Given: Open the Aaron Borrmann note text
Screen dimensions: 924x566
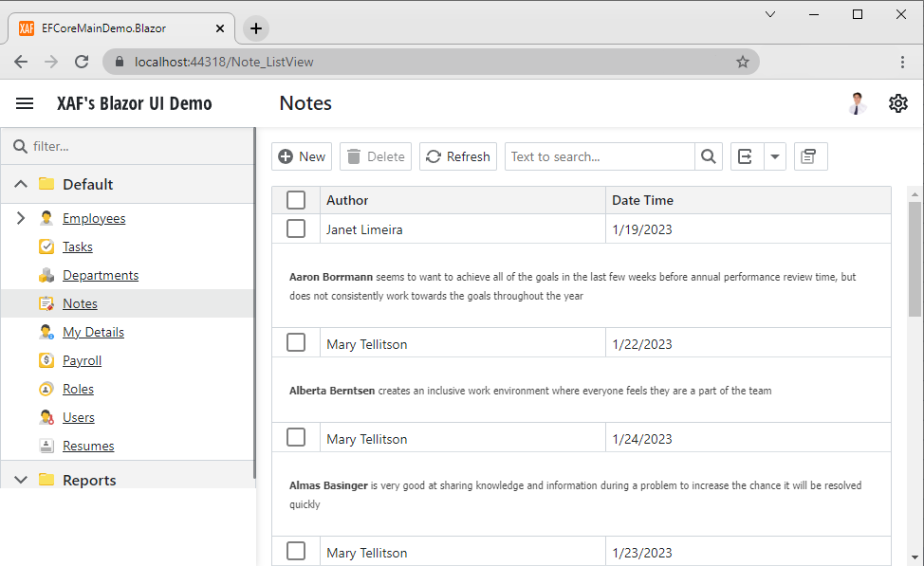Looking at the screenshot, I should pyautogui.click(x=573, y=286).
